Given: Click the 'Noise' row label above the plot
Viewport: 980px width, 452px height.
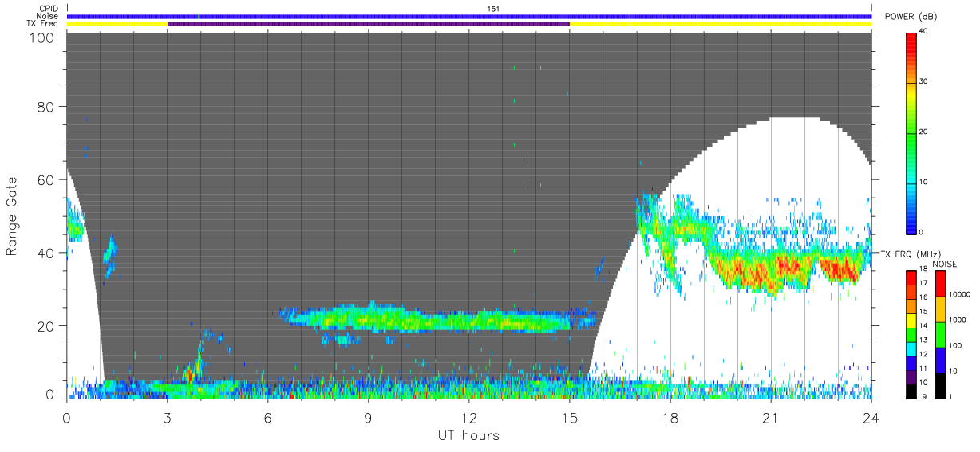Looking at the screenshot, I should pos(48,16).
